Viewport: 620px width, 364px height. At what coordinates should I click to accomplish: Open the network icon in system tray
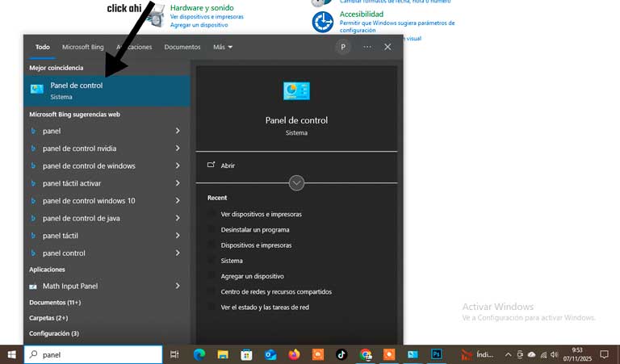[543, 355]
